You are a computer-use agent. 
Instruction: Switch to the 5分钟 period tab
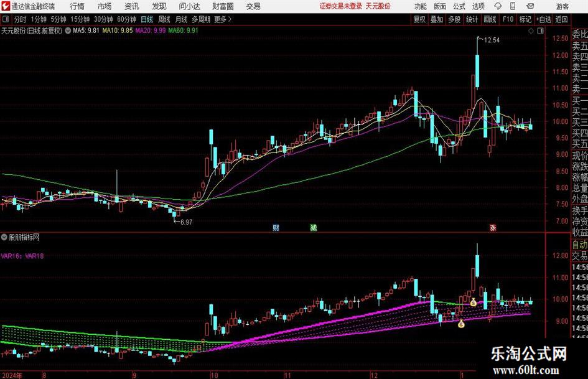click(x=58, y=19)
